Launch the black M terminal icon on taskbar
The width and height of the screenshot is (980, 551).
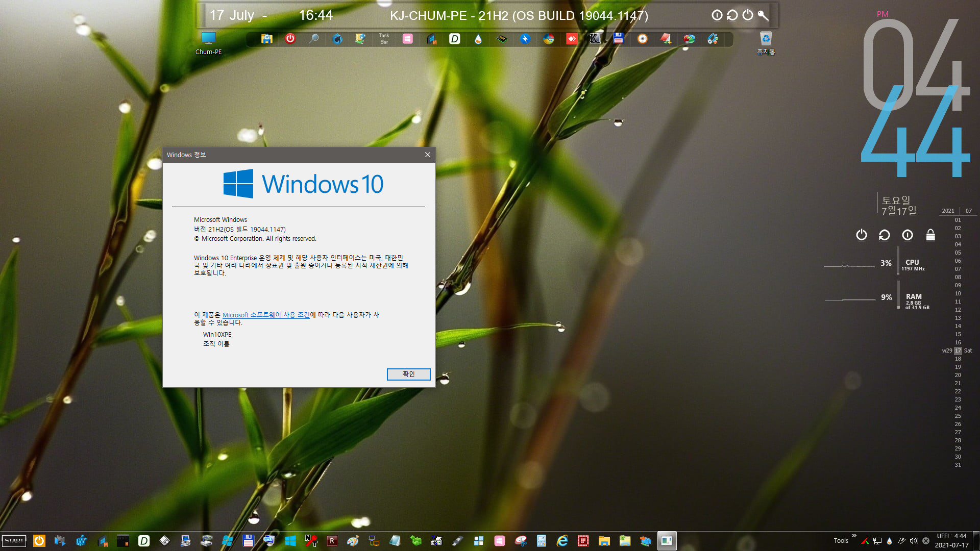click(x=123, y=541)
